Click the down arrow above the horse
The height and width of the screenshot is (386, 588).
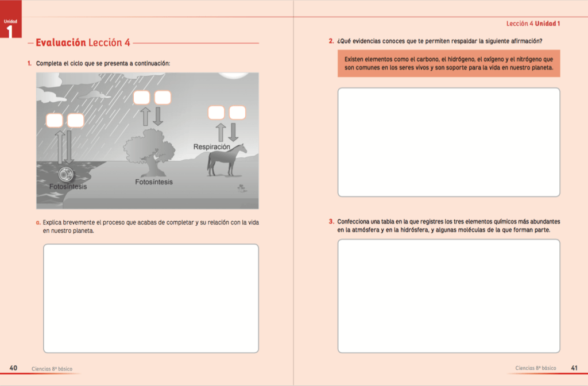233,132
